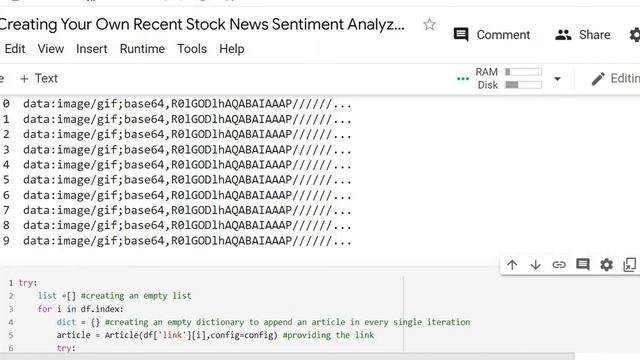Open the Edit menu
Image resolution: width=640 pixels, height=360 pixels.
15,49
